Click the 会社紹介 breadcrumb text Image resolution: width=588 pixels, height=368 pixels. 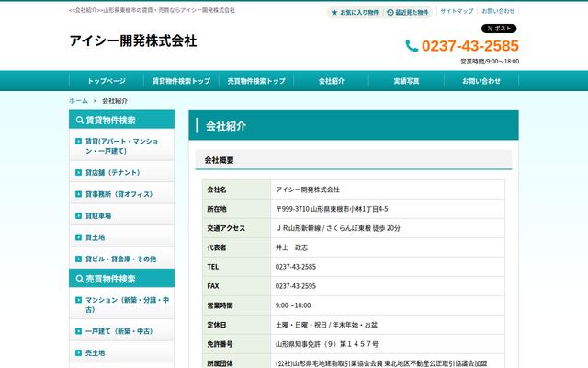pos(115,100)
